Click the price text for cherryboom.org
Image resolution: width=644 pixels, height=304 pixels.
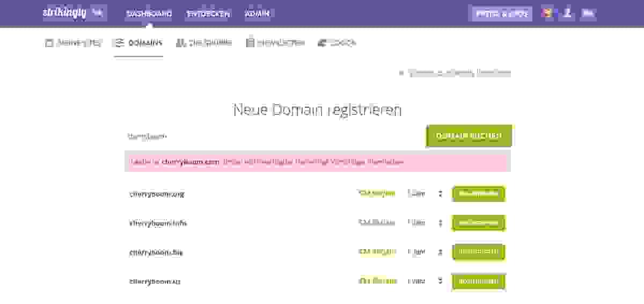coord(377,193)
